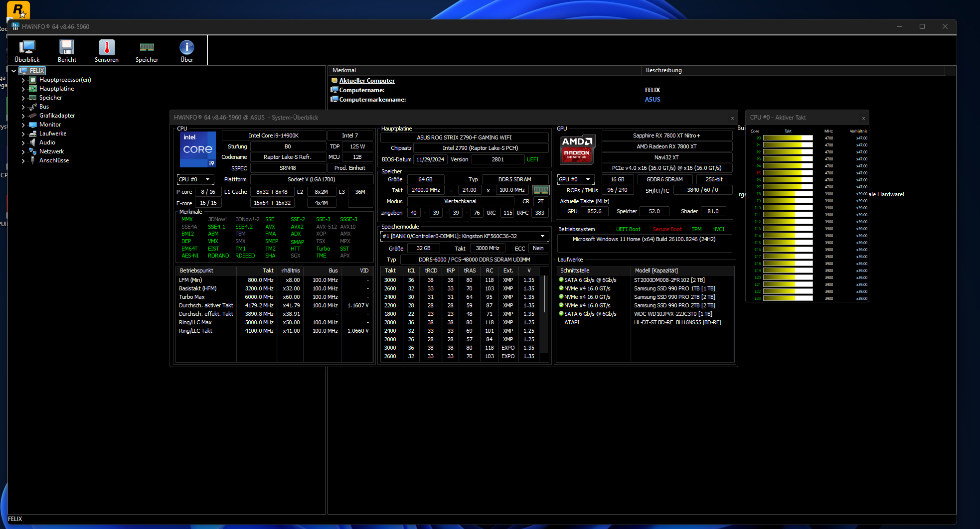Viewport: 980px width, 529px height.
Task: Open the CPU #0 selector dropdown
Action: pos(195,179)
